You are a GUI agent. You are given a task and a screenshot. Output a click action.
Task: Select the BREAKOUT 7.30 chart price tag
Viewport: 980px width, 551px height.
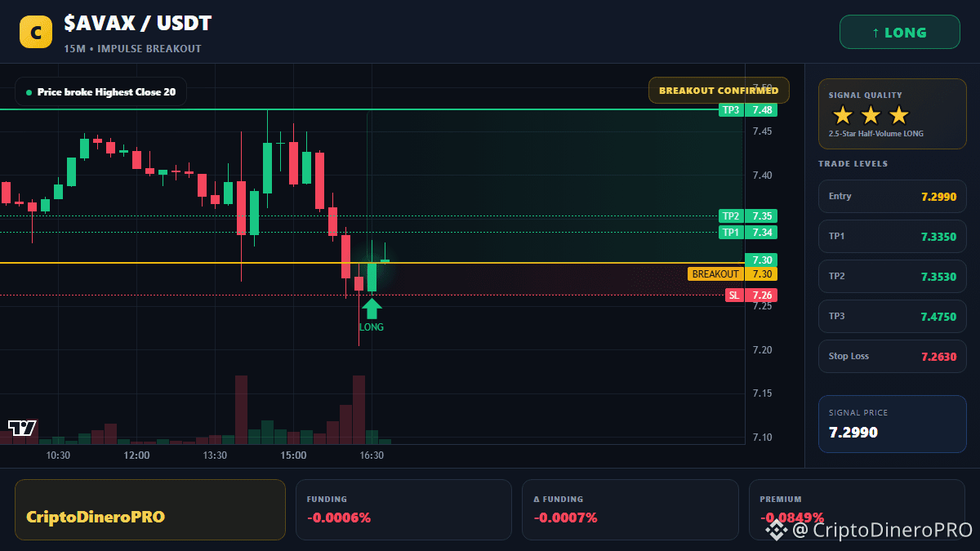coord(733,274)
